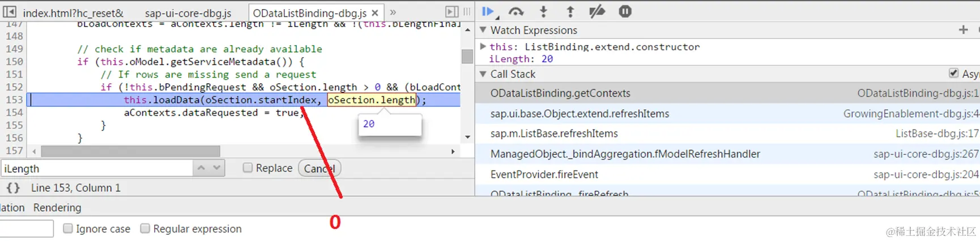Toggle pause on exceptions
980x241 pixels.
[x=625, y=11]
